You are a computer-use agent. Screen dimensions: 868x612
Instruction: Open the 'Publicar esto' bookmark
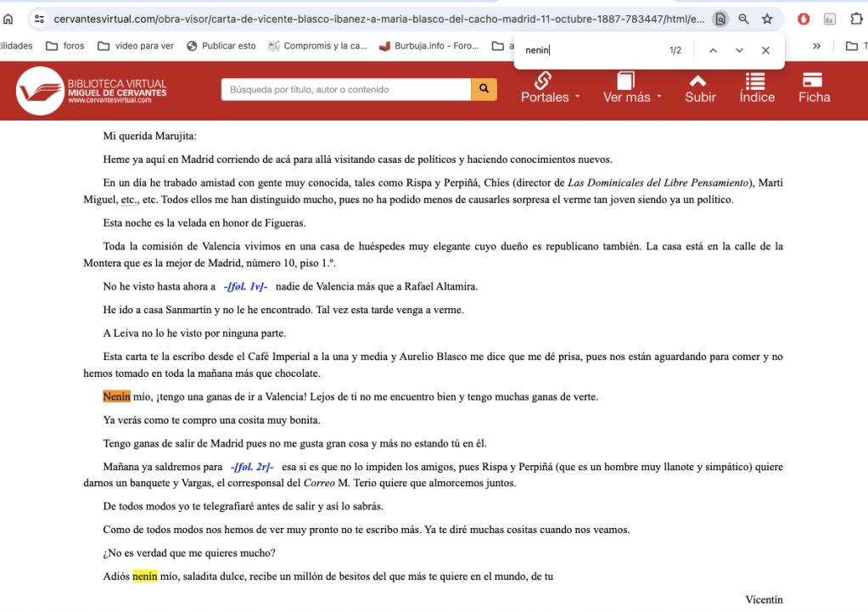[x=221, y=46]
